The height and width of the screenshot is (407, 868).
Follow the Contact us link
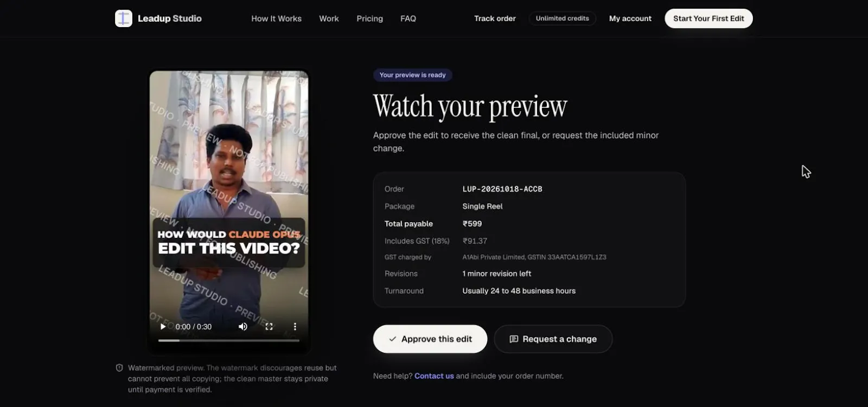click(x=434, y=376)
